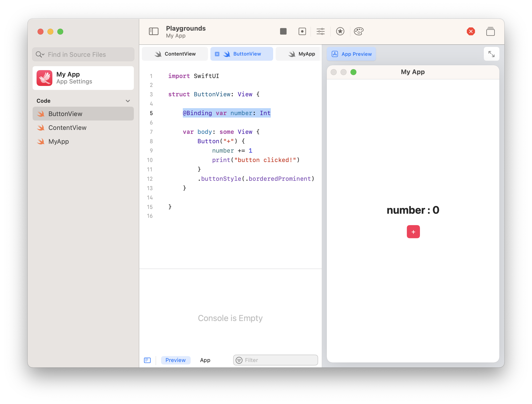
Task: Click the console Filter field
Action: point(279,360)
